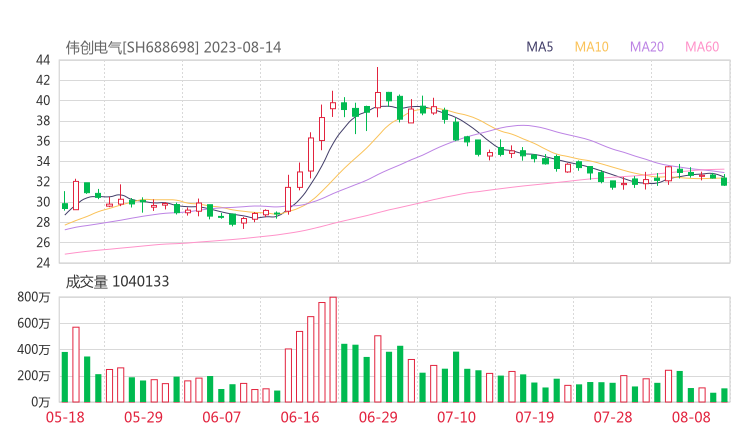Viewport: 740px width, 440px height.
Task: Click the 06-07 date label
Action: 221,417
